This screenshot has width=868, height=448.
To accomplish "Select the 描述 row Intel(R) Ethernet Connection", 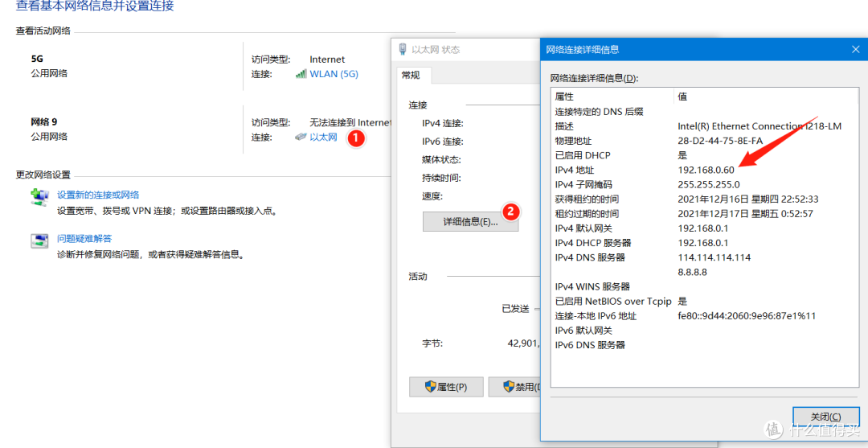I will click(x=706, y=126).
